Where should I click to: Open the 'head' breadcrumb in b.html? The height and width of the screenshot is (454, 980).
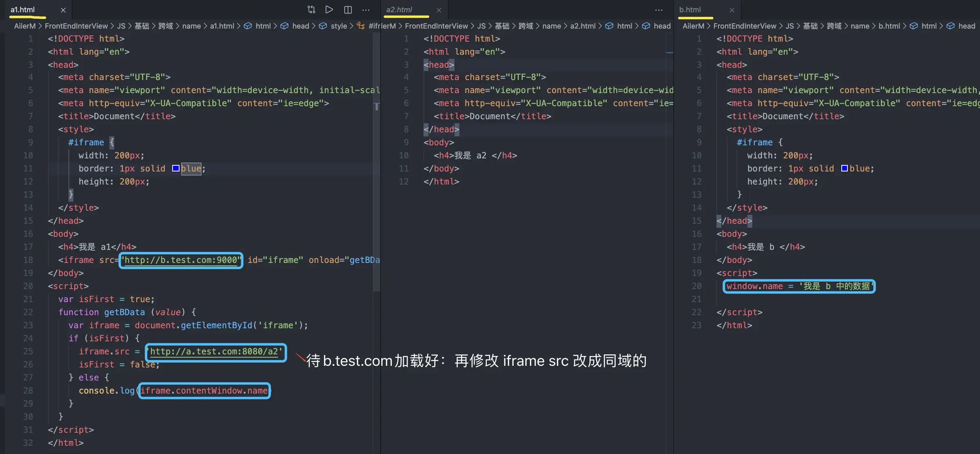(x=967, y=26)
